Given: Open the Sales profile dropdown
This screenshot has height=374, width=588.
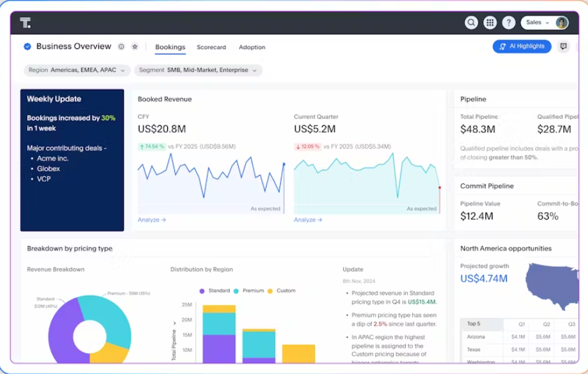Looking at the screenshot, I should 538,23.
